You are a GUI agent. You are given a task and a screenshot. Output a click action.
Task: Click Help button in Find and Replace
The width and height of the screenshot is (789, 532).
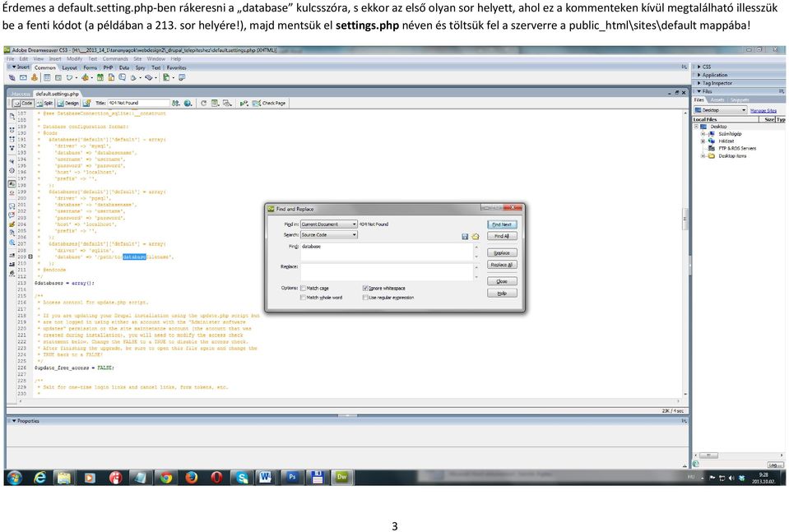point(502,294)
